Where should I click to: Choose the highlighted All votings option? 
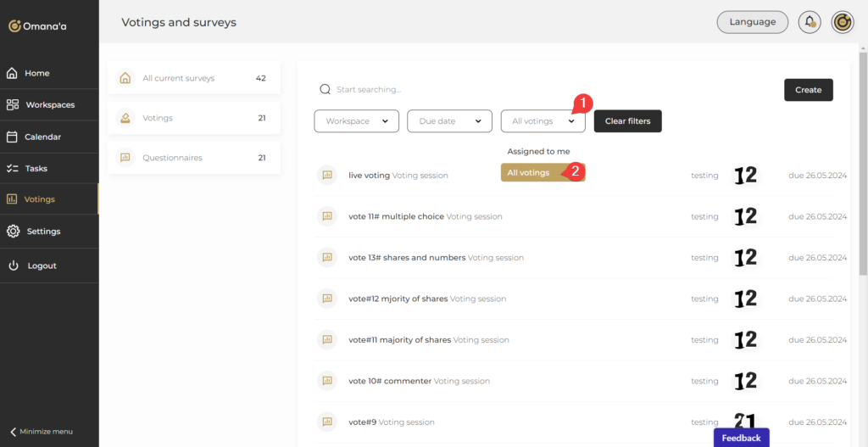click(529, 173)
